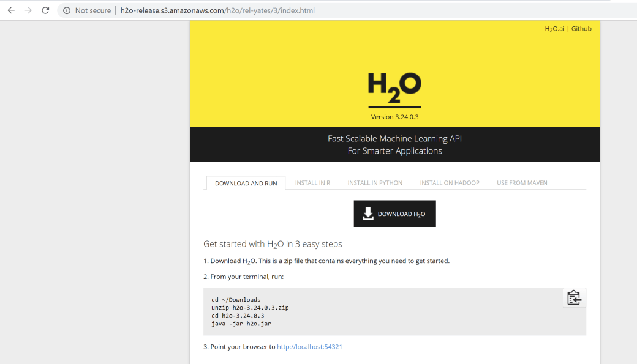Click the Download H2O button
This screenshot has width=637, height=364.
click(x=394, y=214)
